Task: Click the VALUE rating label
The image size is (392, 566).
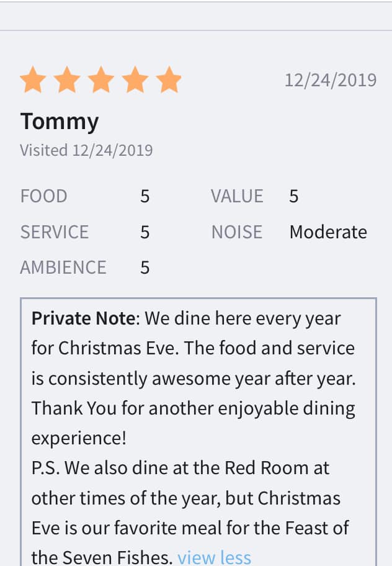Action: coord(237,196)
